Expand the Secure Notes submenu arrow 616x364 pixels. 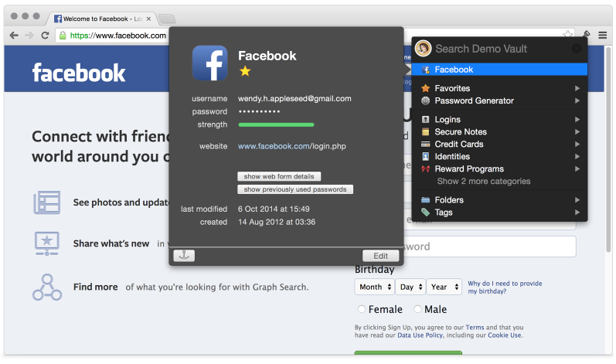tap(577, 131)
